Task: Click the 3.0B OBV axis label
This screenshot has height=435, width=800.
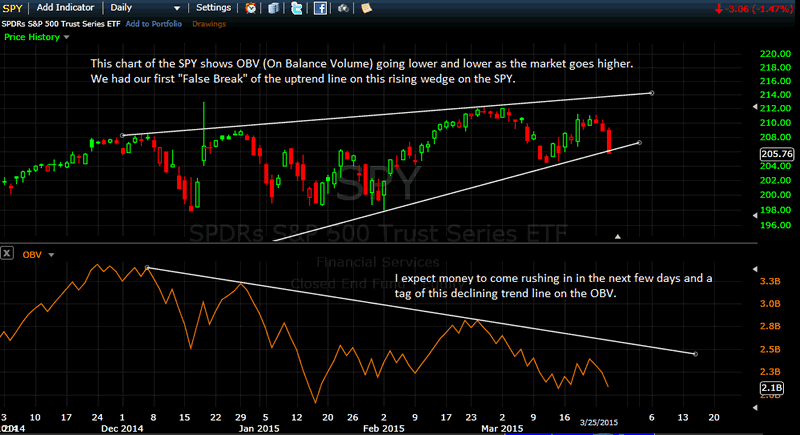Action: (770, 304)
